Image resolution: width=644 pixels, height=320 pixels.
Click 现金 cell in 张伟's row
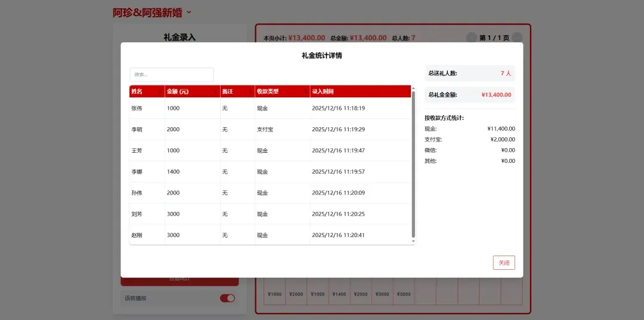pos(283,108)
